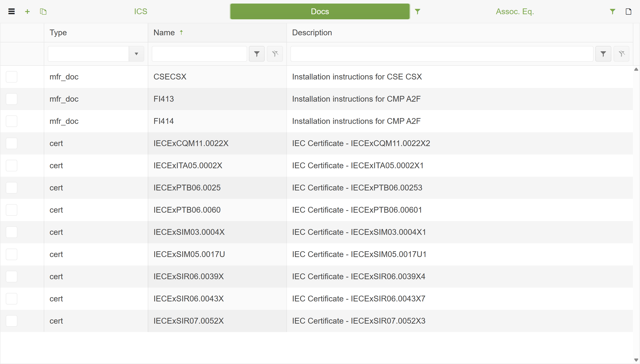Select the Docs tab

pos(320,12)
